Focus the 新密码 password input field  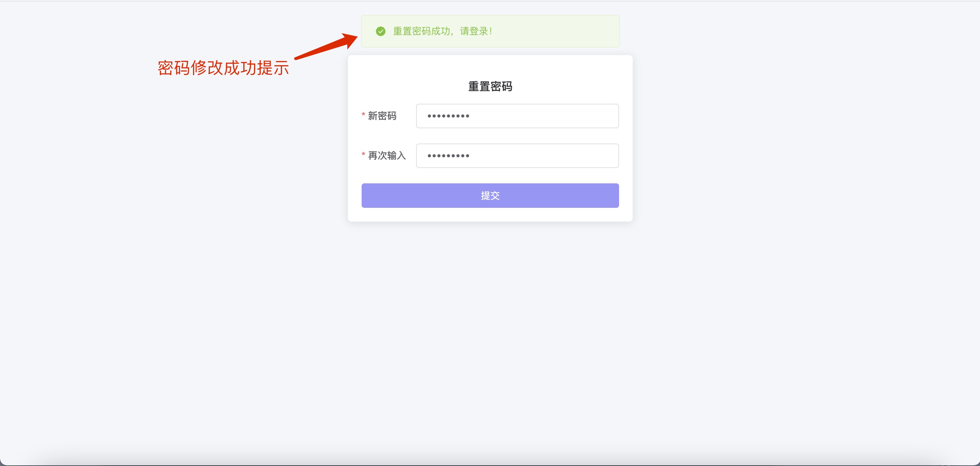point(517,116)
